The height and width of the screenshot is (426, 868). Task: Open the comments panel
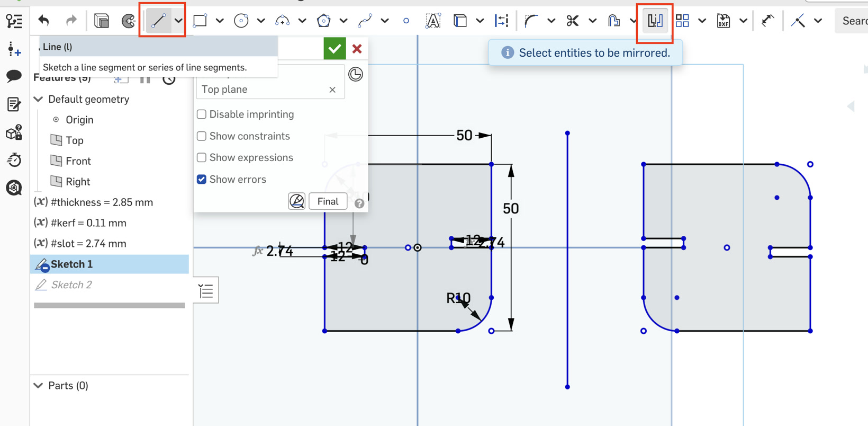coord(14,76)
